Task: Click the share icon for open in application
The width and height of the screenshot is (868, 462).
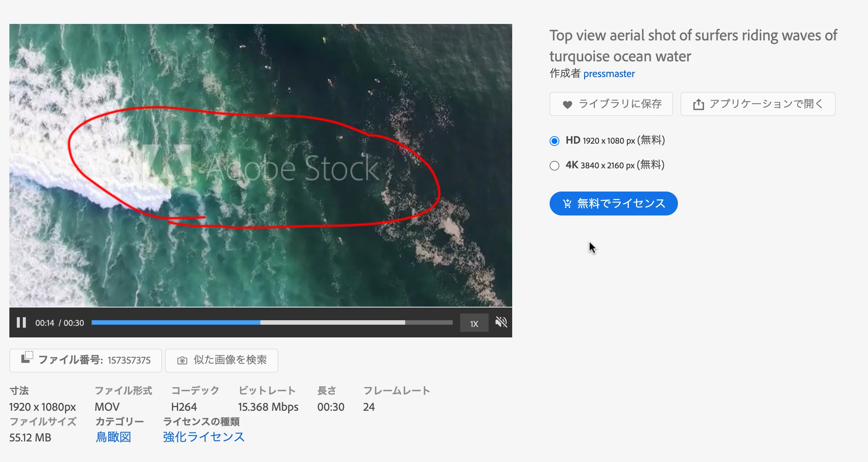Action: click(x=698, y=104)
